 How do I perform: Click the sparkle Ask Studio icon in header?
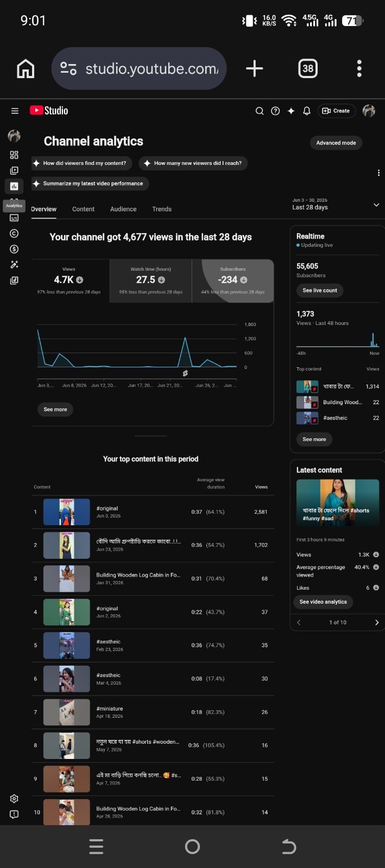tap(291, 111)
